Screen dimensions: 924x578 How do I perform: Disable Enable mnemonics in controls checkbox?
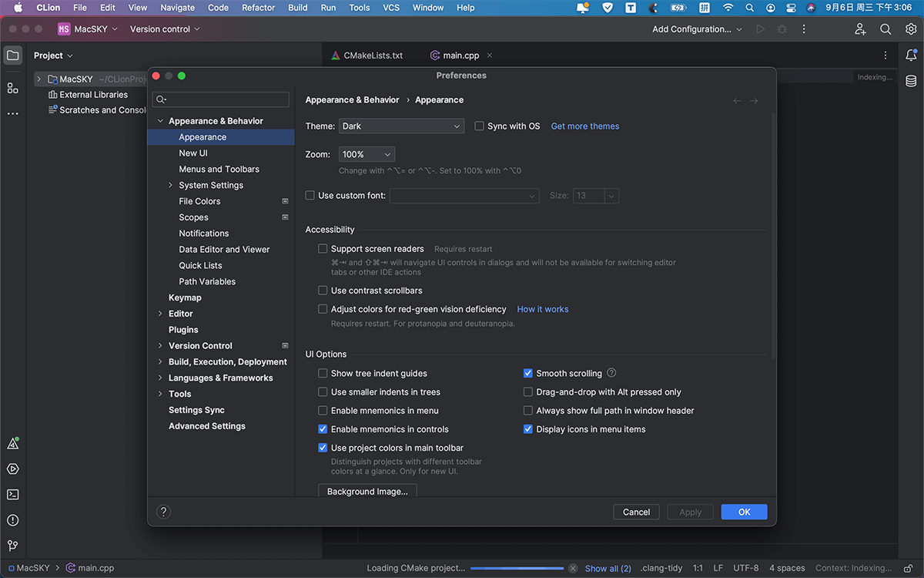pyautogui.click(x=323, y=429)
